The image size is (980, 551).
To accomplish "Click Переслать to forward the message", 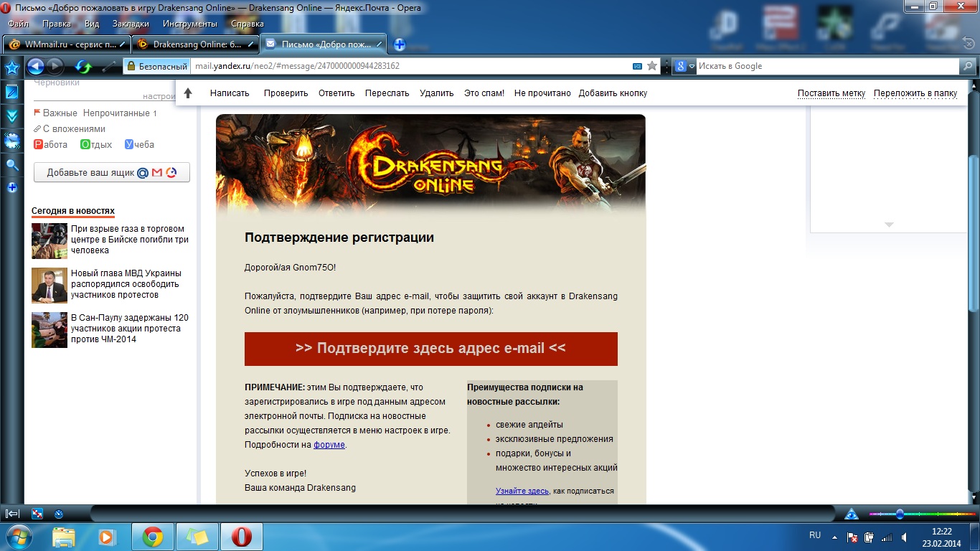I will pos(387,93).
